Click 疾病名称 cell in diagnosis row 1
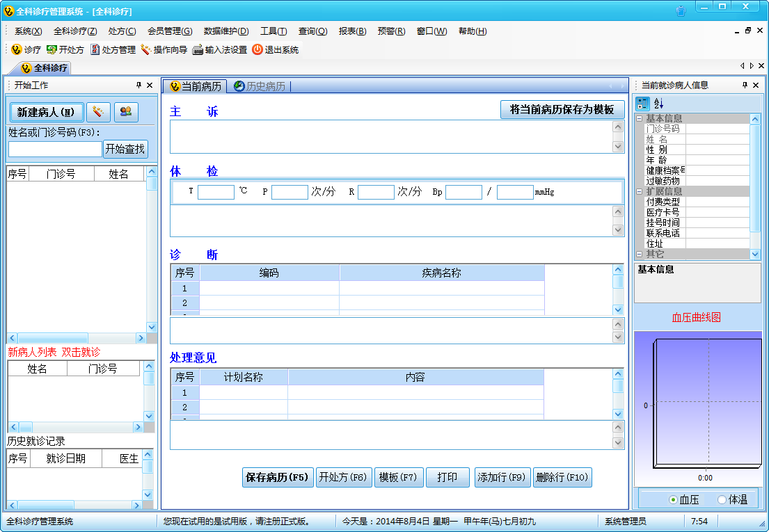The width and height of the screenshot is (769, 532). pos(442,288)
